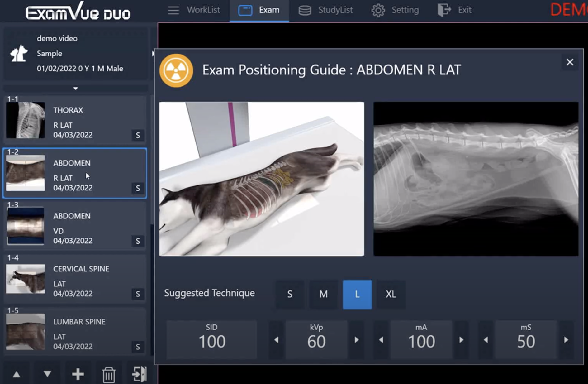Viewport: 588px width, 384px height.
Task: Click the S badge on THORAX row
Action: [x=138, y=135]
